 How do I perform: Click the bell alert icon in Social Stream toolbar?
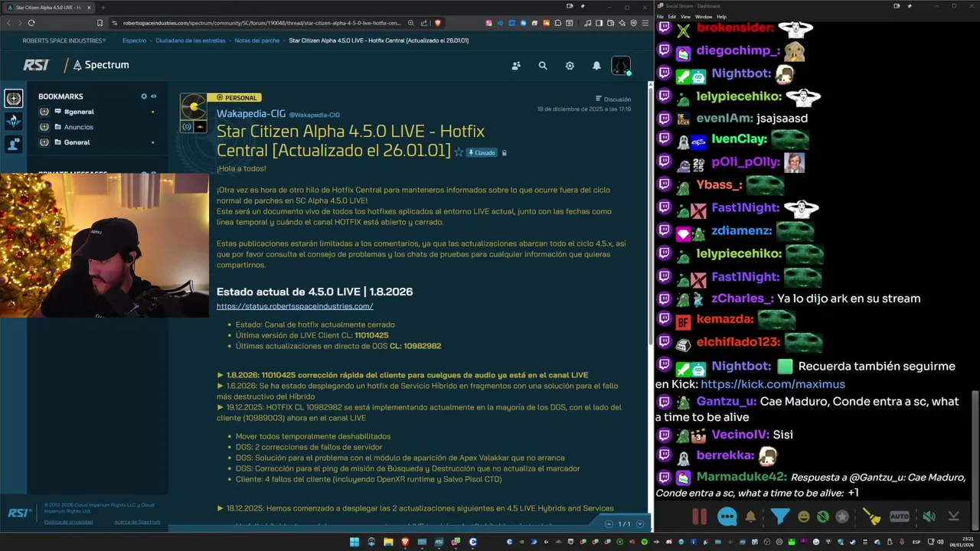click(x=750, y=517)
